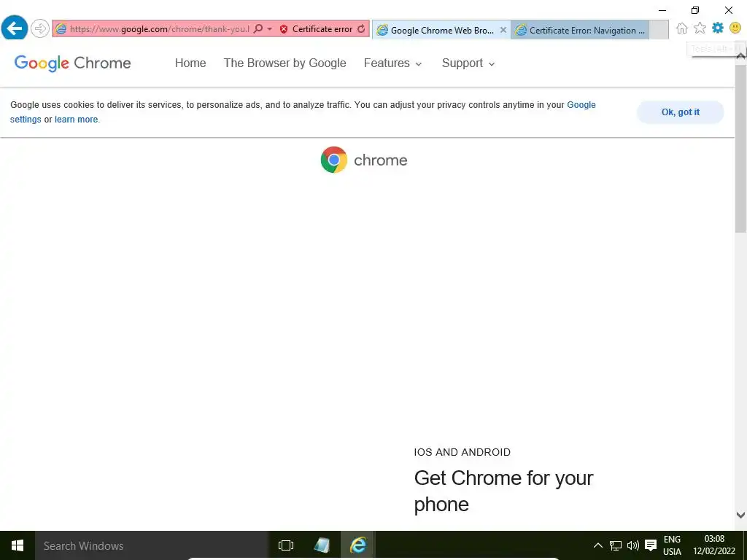The image size is (747, 560).
Task: Open the Google settings link in cookie notice
Action: tap(581, 105)
